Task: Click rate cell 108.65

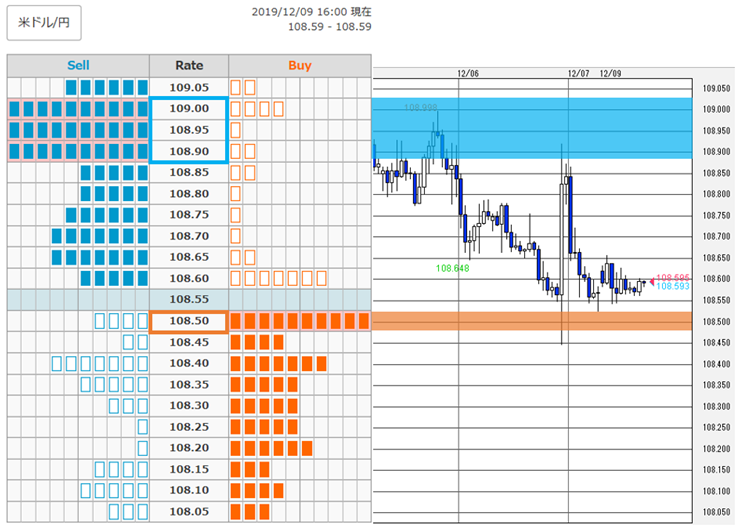Action: pyautogui.click(x=189, y=257)
